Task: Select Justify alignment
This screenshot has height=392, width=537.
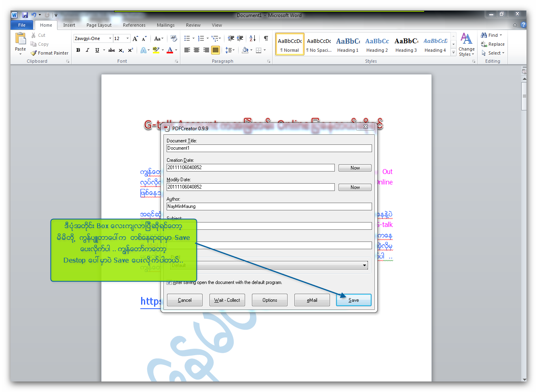Action: (216, 50)
